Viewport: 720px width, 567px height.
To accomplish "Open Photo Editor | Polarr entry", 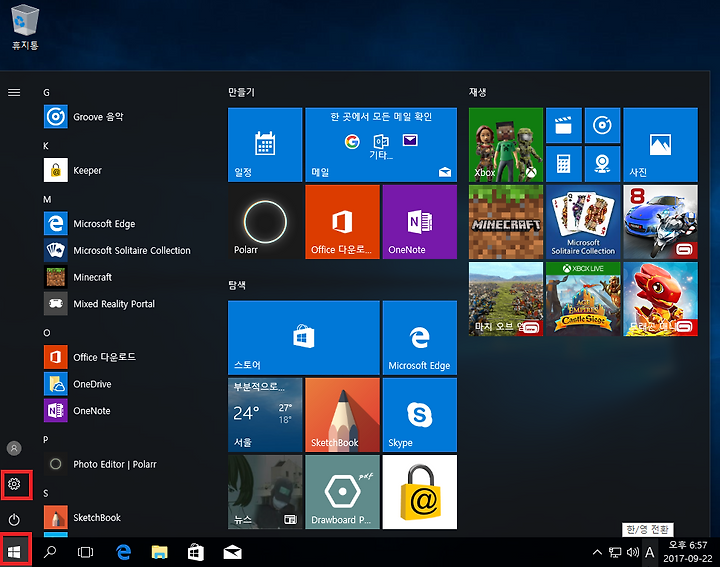I will pyautogui.click(x=124, y=464).
